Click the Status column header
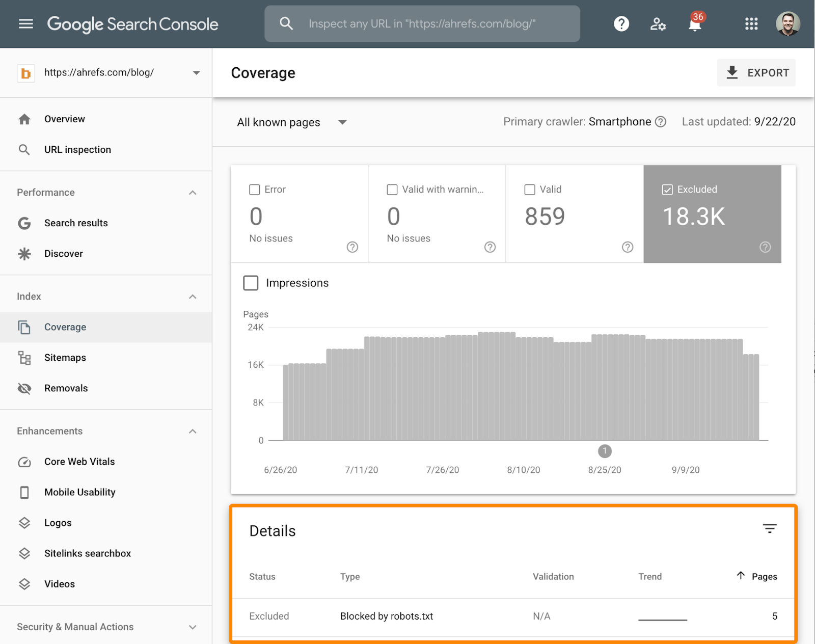 coord(262,577)
